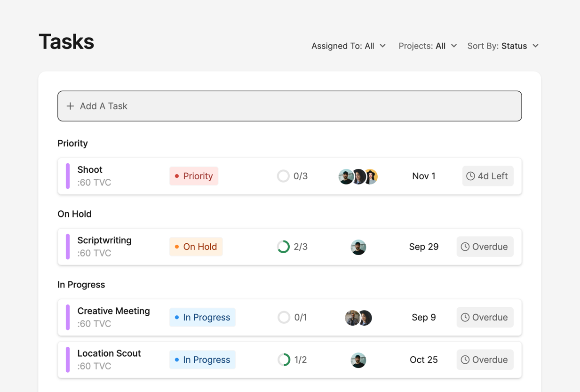
Task: Click the Shoot task assignee avatars
Action: pos(358,176)
